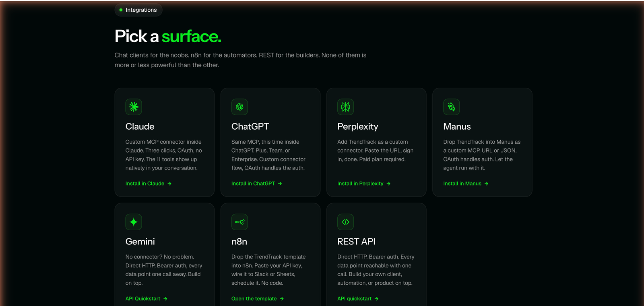Click the Claude card title
This screenshot has height=306, width=644.
(140, 126)
